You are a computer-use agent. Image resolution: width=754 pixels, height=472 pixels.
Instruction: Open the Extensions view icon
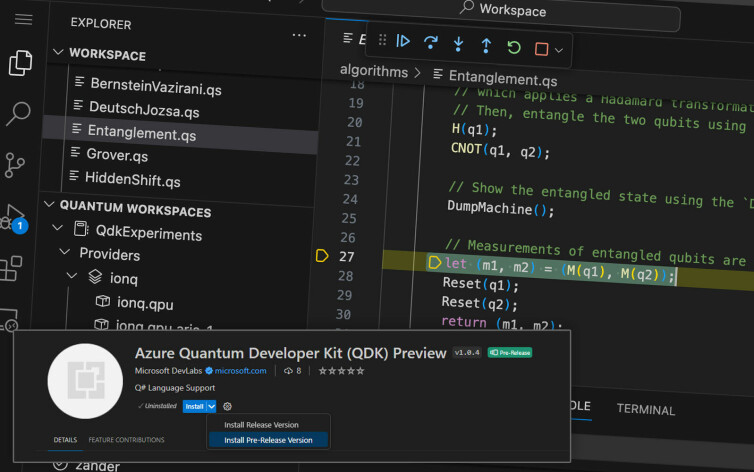11,268
